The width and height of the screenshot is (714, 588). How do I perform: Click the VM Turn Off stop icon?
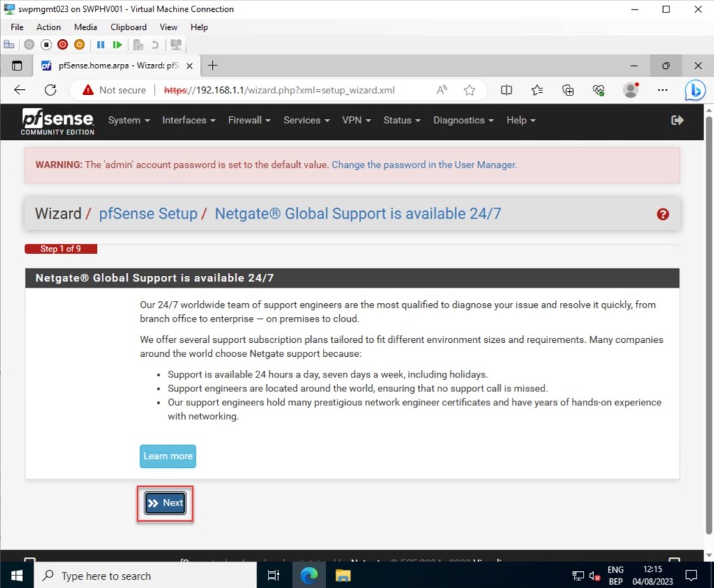[x=46, y=45]
